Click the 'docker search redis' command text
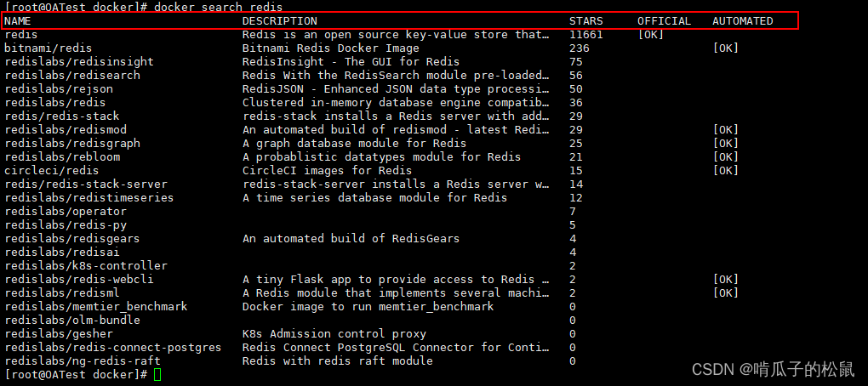Image resolution: width=868 pixels, height=386 pixels. point(218,7)
